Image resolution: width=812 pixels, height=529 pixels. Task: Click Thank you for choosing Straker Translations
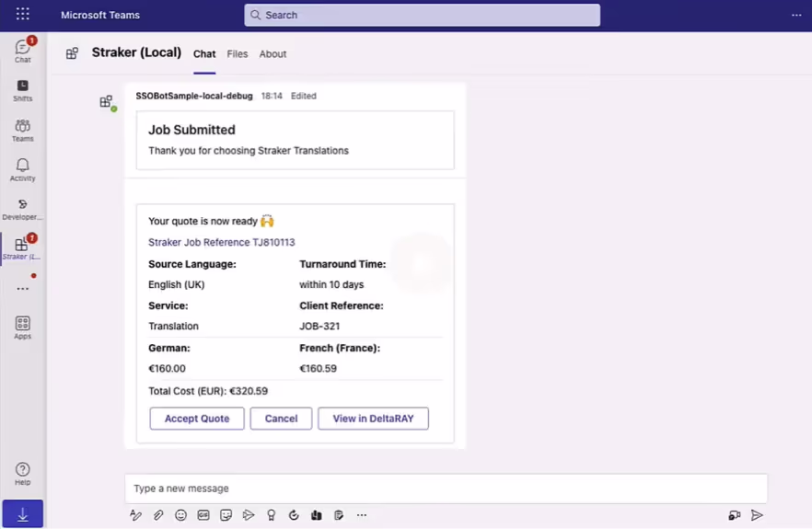249,151
